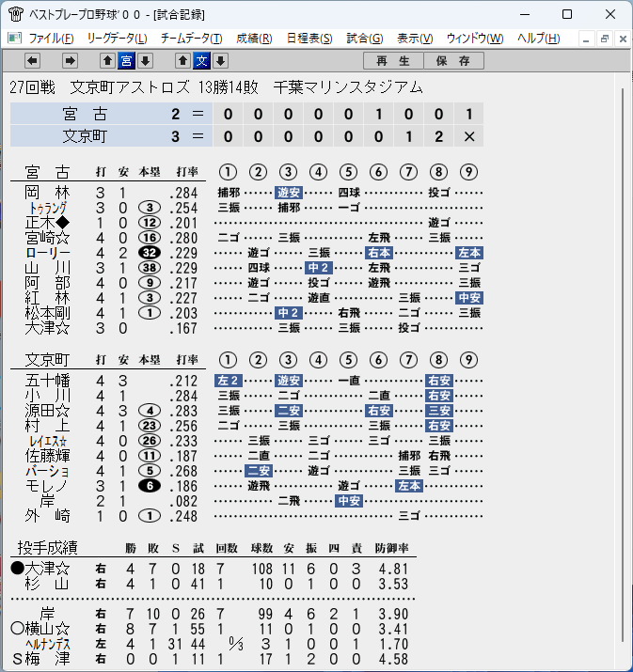
Task: Click the right arrow next game button
Action: coord(70,61)
